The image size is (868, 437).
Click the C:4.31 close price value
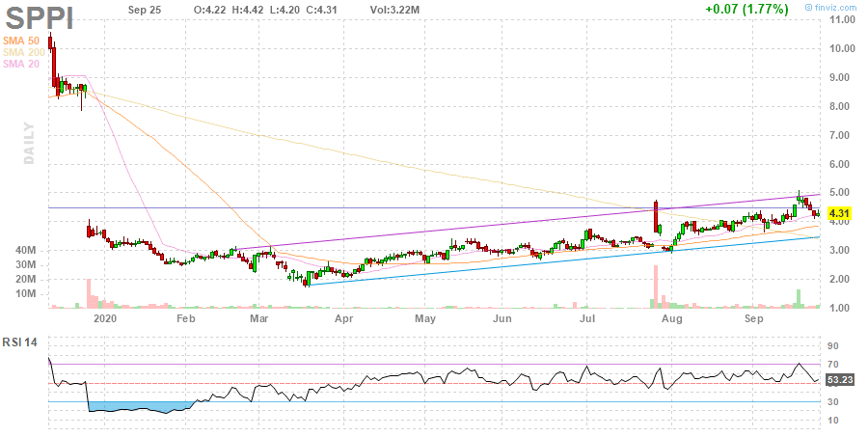click(320, 10)
